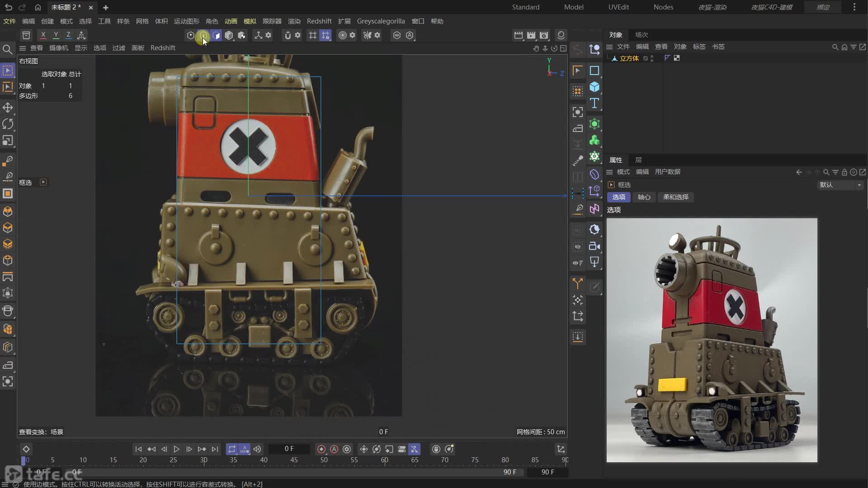The width and height of the screenshot is (868, 488).
Task: Toggle enable snapping magnet icon
Action: click(288, 35)
